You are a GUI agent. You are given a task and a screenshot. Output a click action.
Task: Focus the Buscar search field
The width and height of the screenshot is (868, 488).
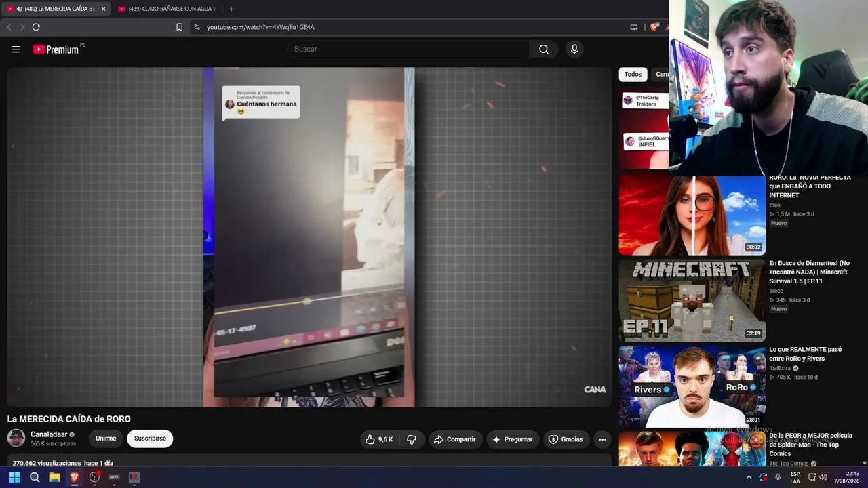(x=408, y=49)
